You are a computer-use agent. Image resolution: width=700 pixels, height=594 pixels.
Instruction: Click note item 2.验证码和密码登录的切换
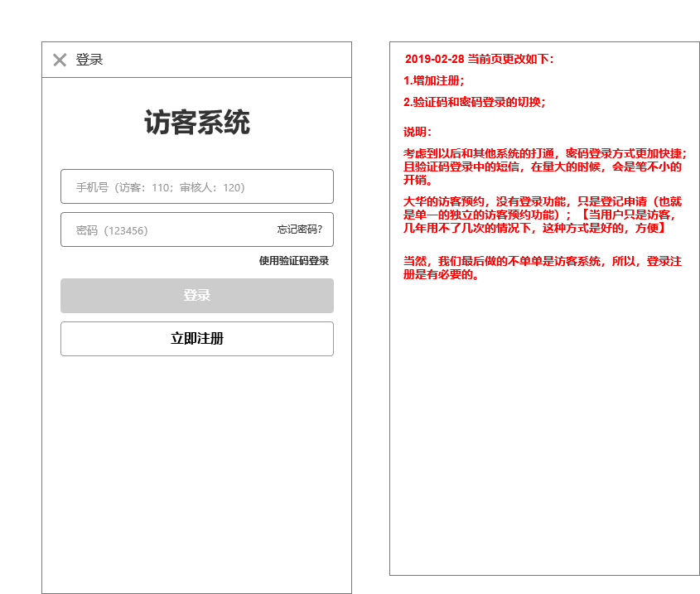(475, 104)
